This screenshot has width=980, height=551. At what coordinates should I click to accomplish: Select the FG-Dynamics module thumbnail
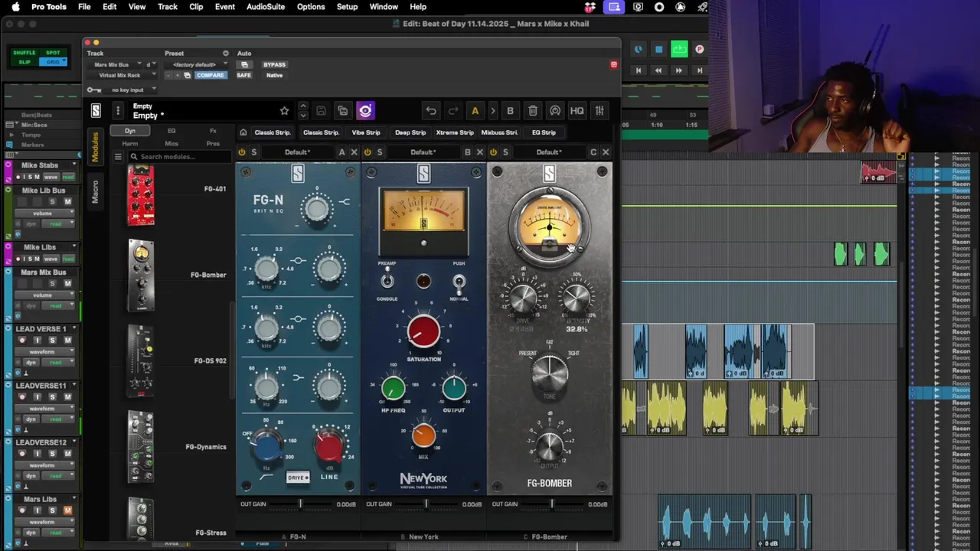click(x=141, y=447)
